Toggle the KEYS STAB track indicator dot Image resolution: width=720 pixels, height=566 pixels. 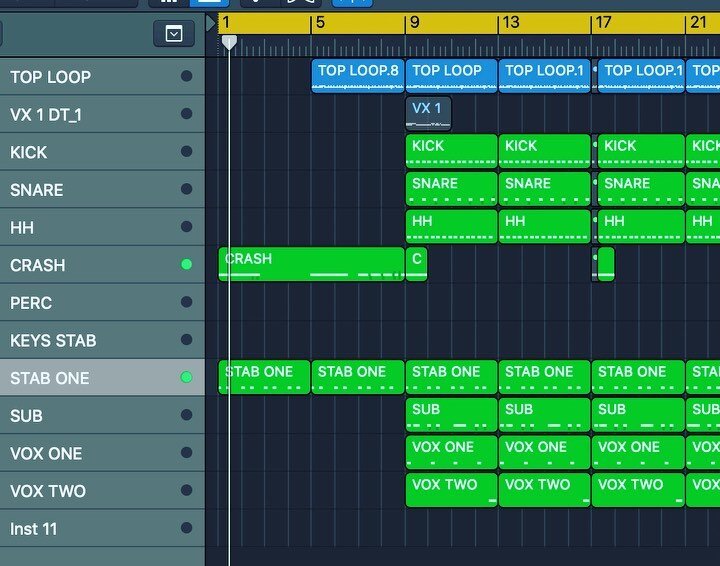coord(186,340)
